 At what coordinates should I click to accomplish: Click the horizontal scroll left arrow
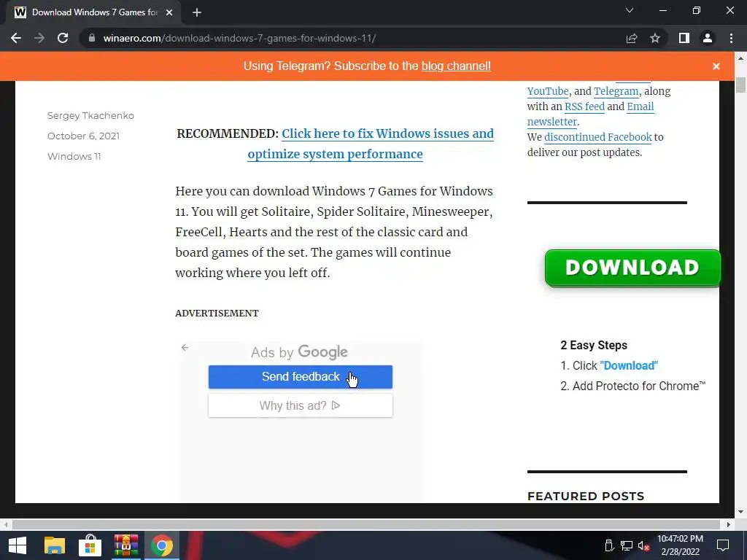(x=6, y=524)
